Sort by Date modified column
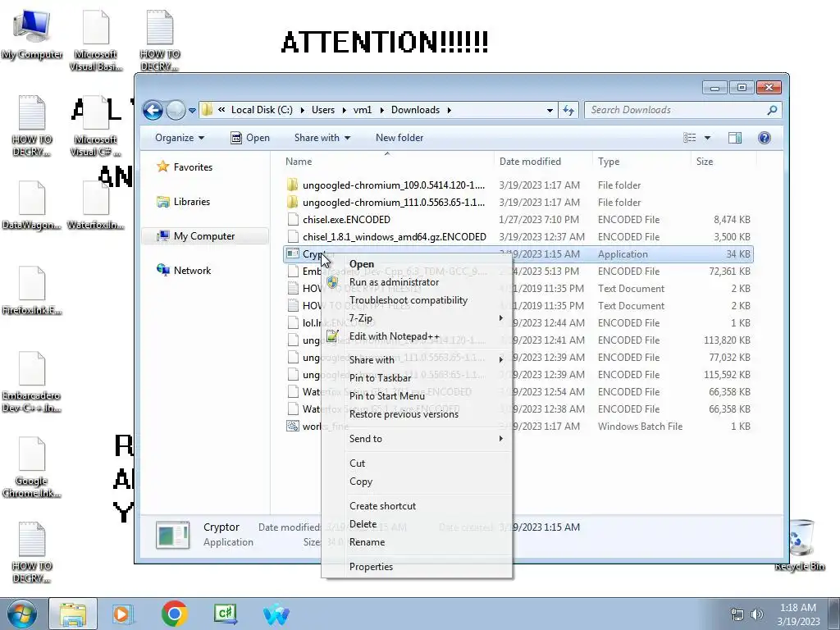 543,162
